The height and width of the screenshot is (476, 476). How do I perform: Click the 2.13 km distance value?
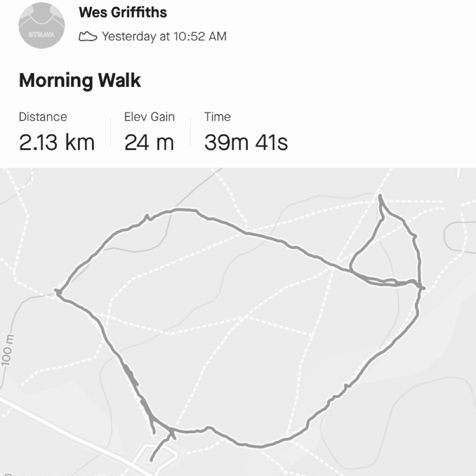coord(57,142)
